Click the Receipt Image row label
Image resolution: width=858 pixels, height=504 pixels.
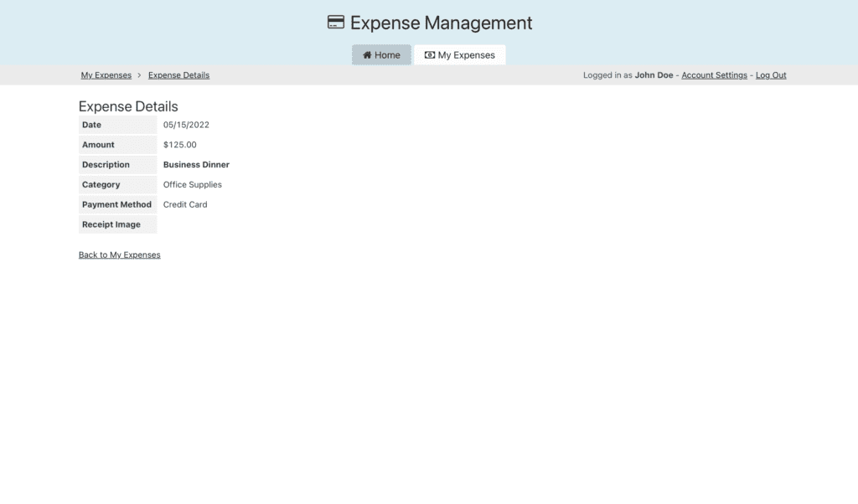coord(111,224)
